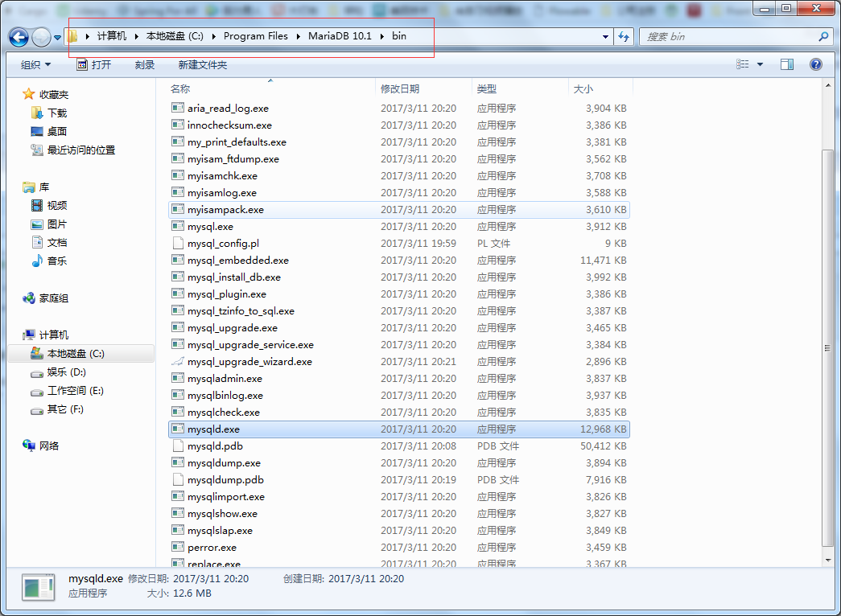Click the file list vertical scrollbar
The height and width of the screenshot is (616, 841).
(827, 348)
